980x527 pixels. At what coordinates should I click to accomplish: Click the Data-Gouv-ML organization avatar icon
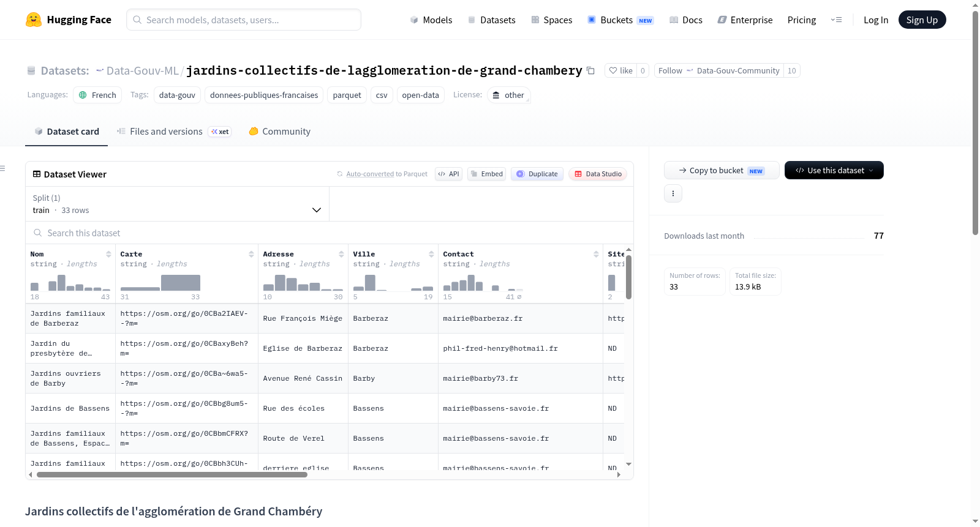pos(100,70)
